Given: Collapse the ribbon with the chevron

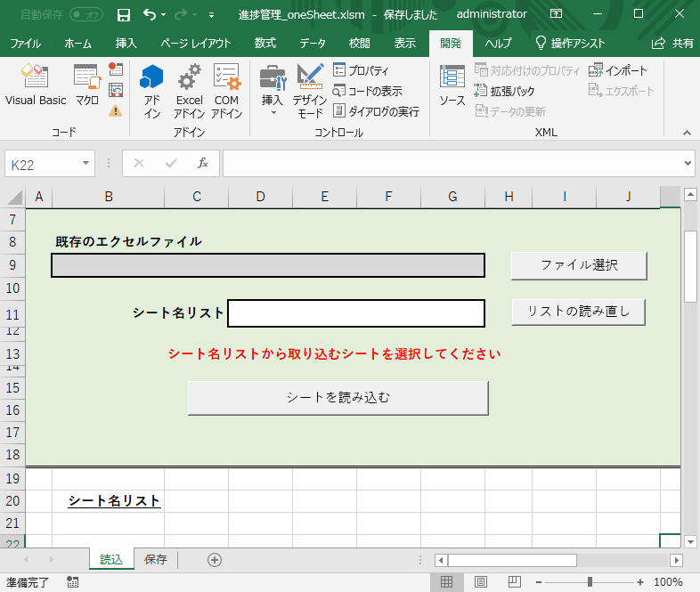Looking at the screenshot, I should tap(687, 133).
